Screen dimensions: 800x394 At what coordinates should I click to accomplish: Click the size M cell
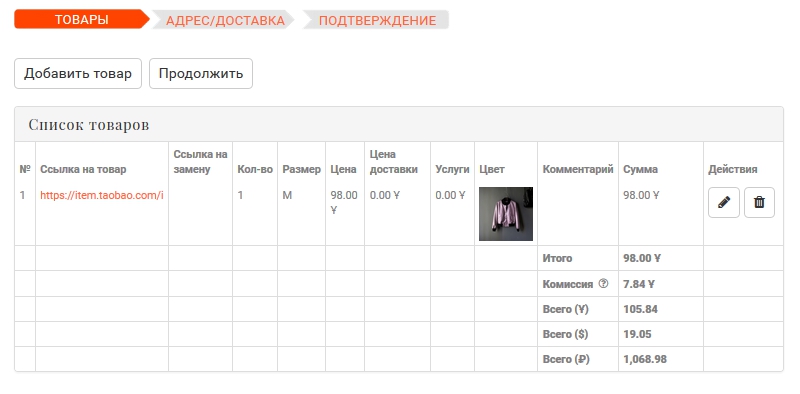287,195
